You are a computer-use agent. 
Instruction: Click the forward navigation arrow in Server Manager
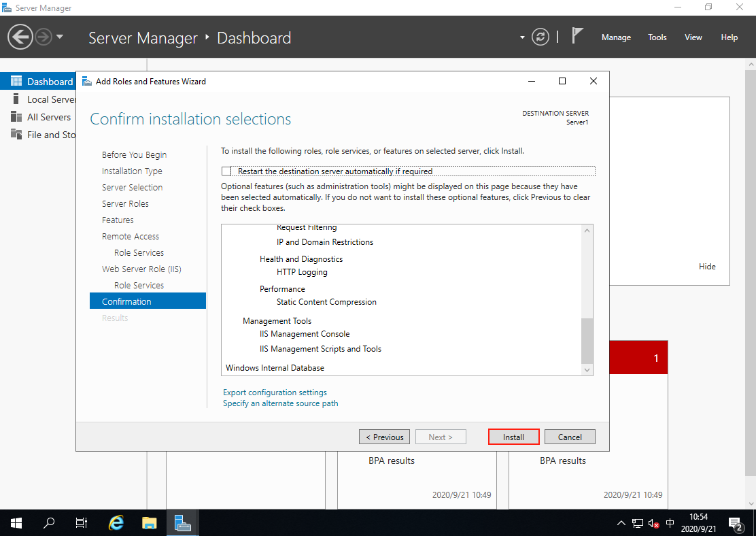44,37
